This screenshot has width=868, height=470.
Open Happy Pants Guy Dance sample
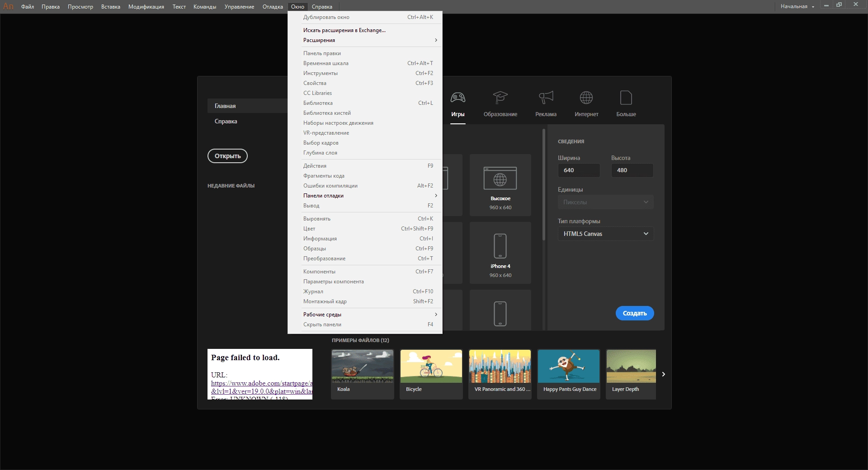(569, 374)
